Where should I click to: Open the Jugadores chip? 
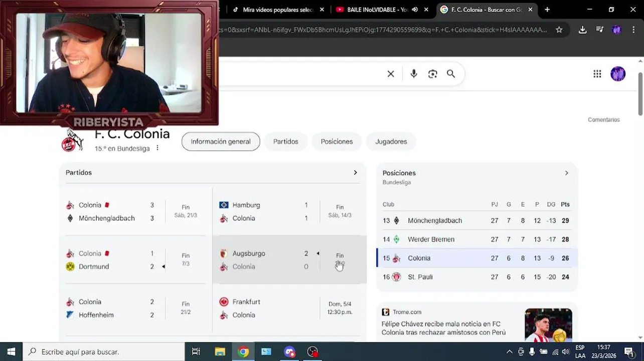391,141
